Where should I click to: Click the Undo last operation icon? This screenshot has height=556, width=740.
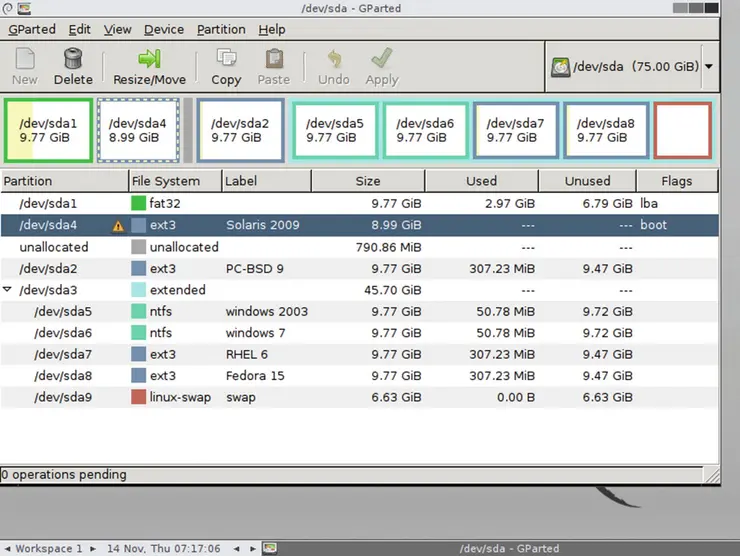(x=334, y=59)
